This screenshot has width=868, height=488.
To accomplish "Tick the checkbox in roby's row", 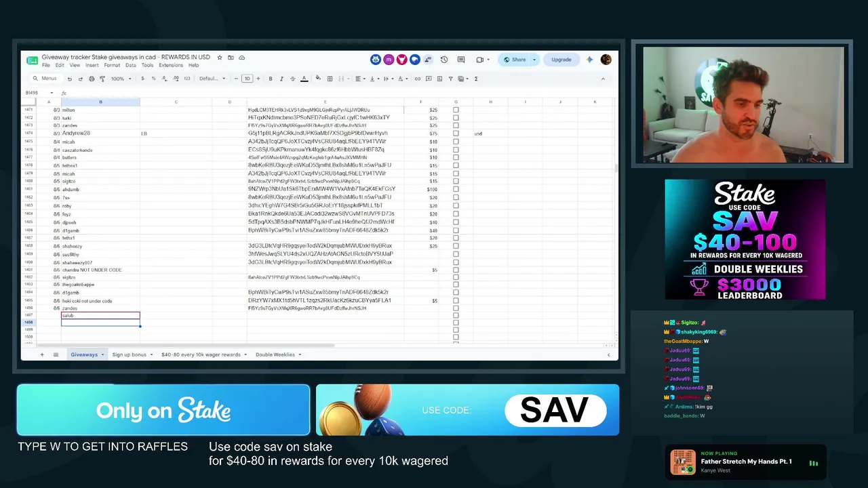I will tap(456, 205).
